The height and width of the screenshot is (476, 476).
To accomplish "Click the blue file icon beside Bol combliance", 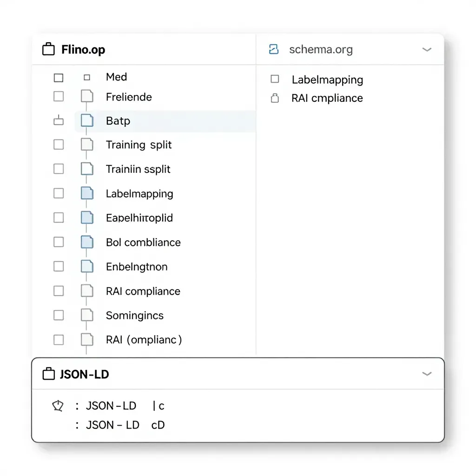I will point(87,242).
